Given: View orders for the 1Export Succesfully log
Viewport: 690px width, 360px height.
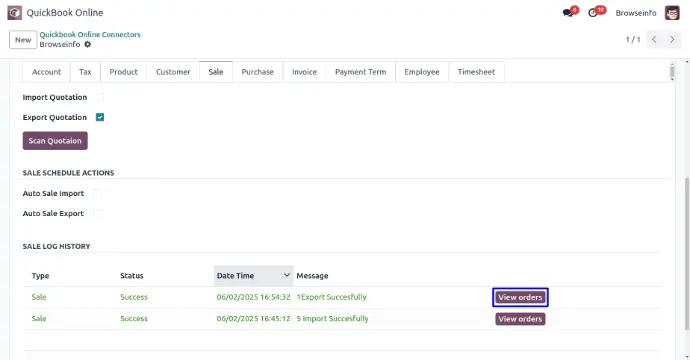Looking at the screenshot, I should point(520,298).
